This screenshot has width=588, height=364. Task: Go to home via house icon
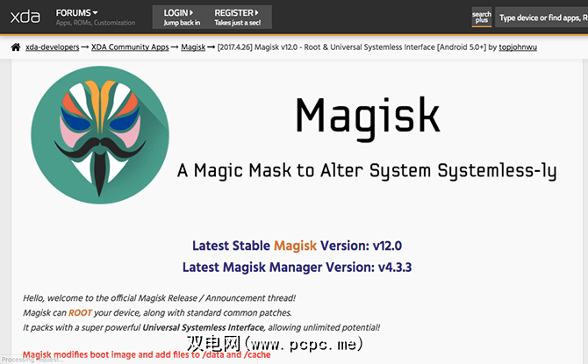(16, 47)
